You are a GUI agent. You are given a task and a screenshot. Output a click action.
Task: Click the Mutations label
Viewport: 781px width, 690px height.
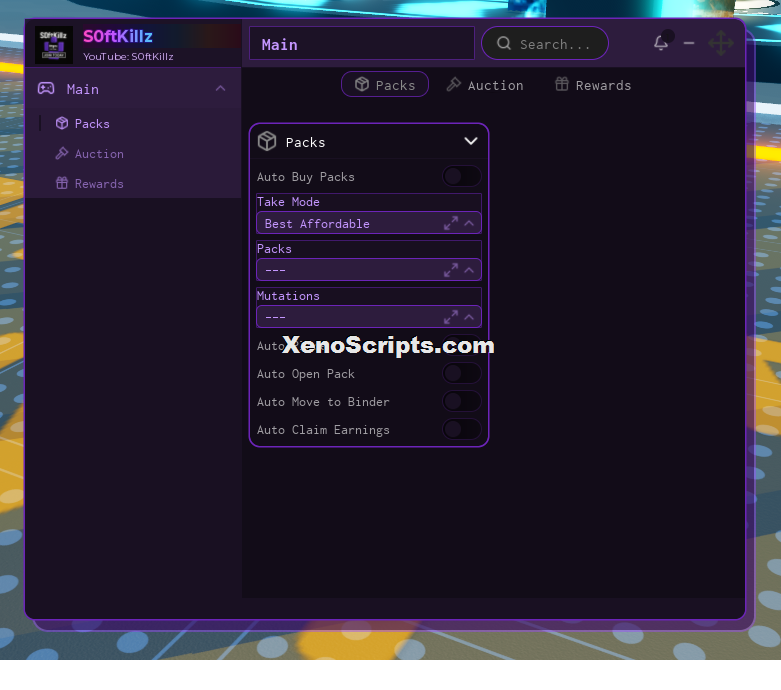288,295
